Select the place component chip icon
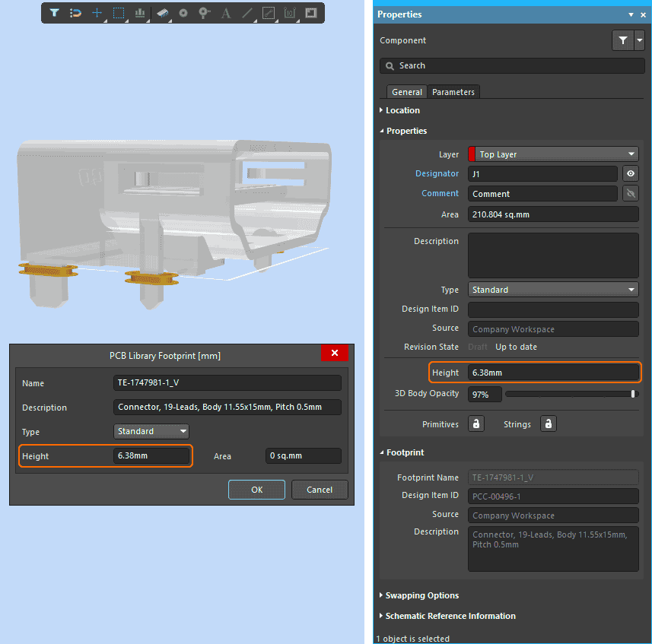652x644 pixels. point(162,13)
